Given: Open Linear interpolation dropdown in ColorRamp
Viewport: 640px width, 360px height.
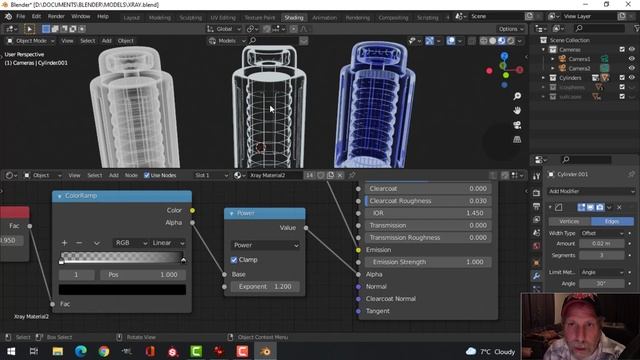Looking at the screenshot, I should tap(168, 243).
